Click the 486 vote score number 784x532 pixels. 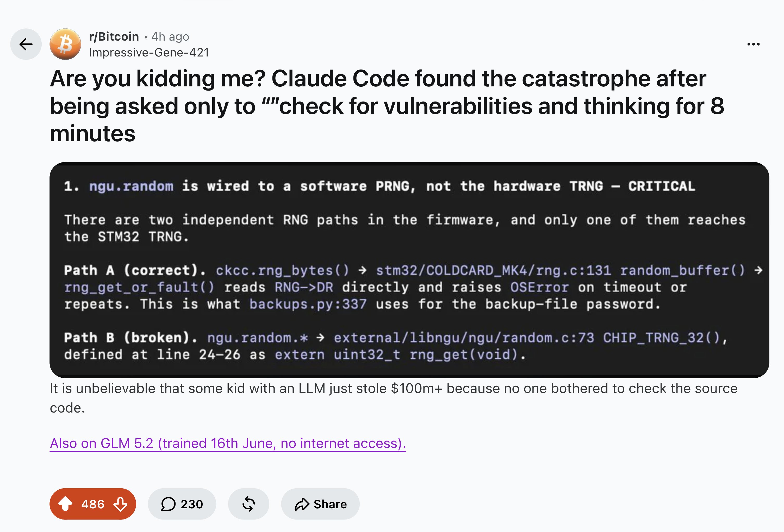[93, 504]
